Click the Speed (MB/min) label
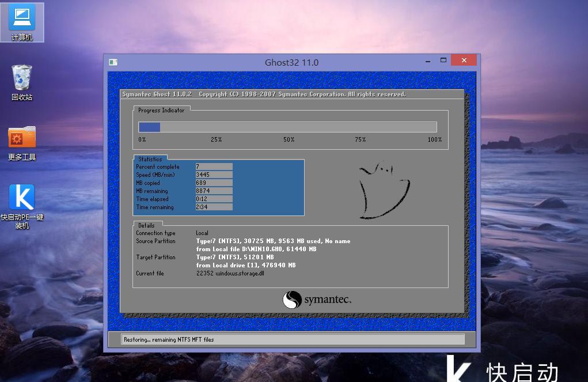Viewport: 588px width, 382px height. click(x=155, y=175)
